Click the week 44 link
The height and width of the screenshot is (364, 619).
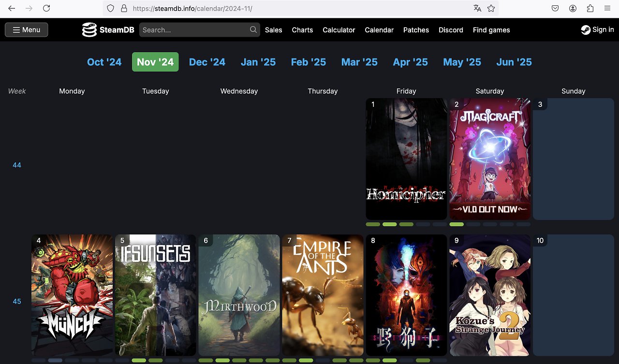coord(17,165)
